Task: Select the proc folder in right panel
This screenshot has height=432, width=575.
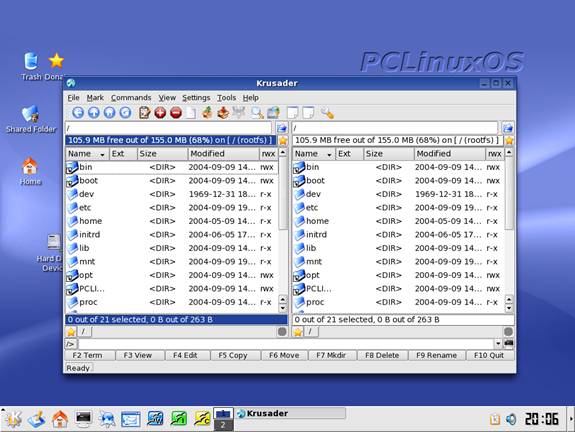Action: (x=398, y=302)
